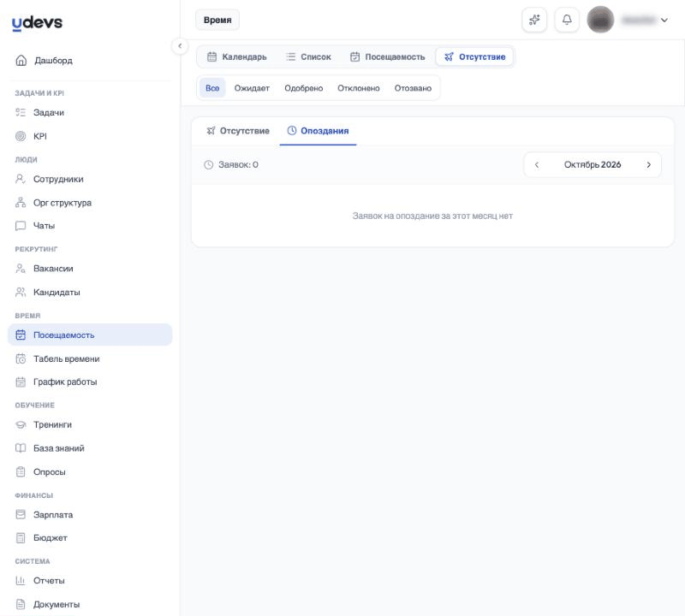The image size is (685, 616).
Task: Select the Отсутствие top tab
Action: 475,56
